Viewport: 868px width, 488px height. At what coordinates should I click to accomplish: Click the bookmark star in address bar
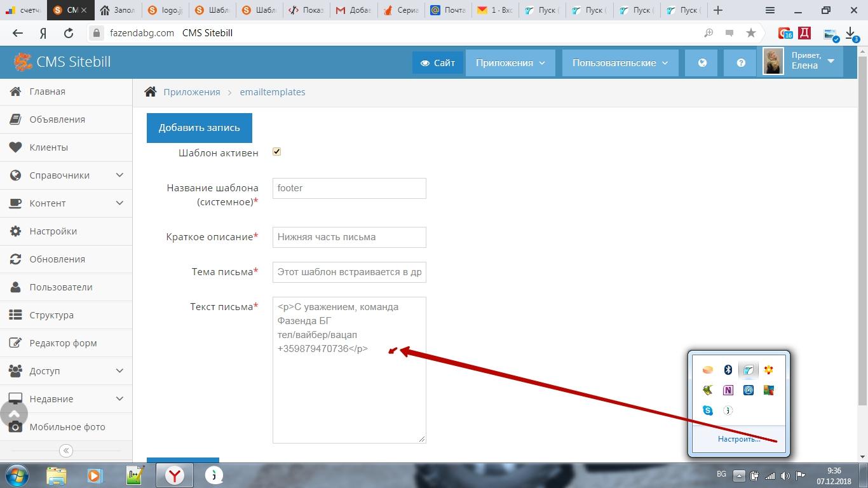pos(751,33)
